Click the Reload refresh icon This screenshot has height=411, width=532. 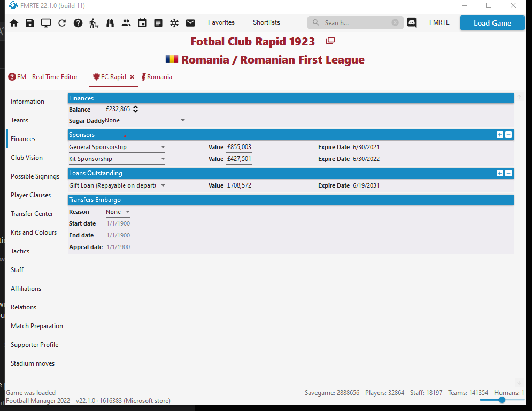click(x=62, y=23)
